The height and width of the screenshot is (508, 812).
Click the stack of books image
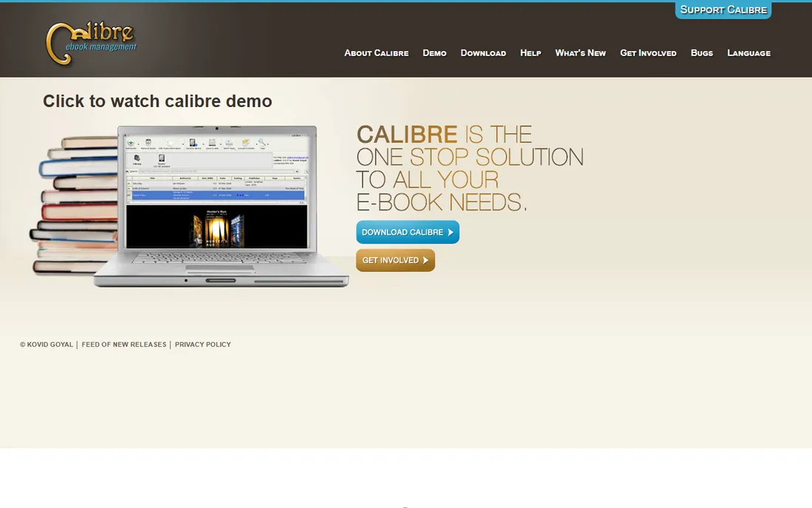74,205
